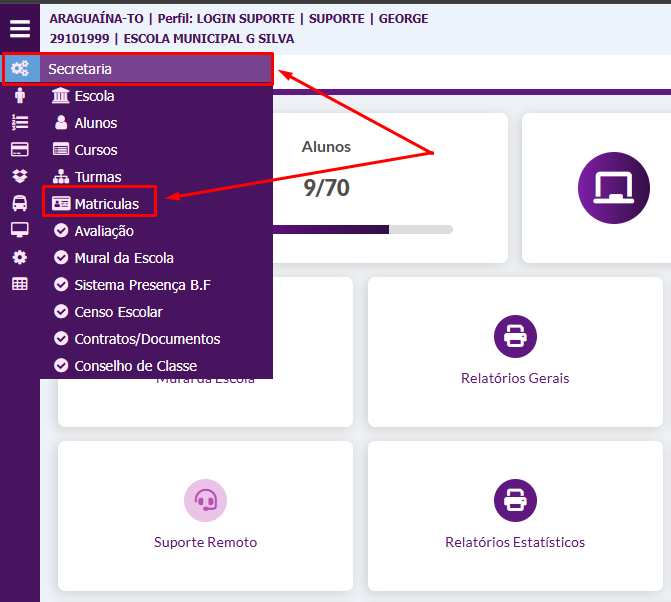
Task: Open the Suporte Remoto card
Action: point(205,515)
